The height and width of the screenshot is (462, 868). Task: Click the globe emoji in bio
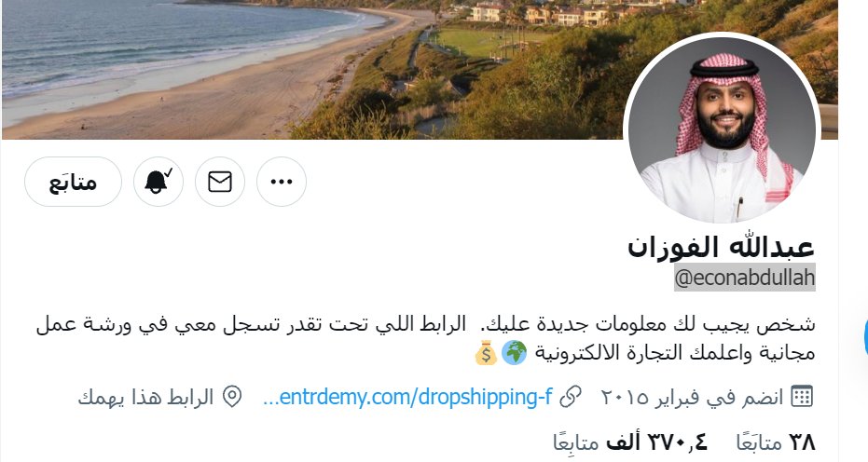click(x=515, y=354)
